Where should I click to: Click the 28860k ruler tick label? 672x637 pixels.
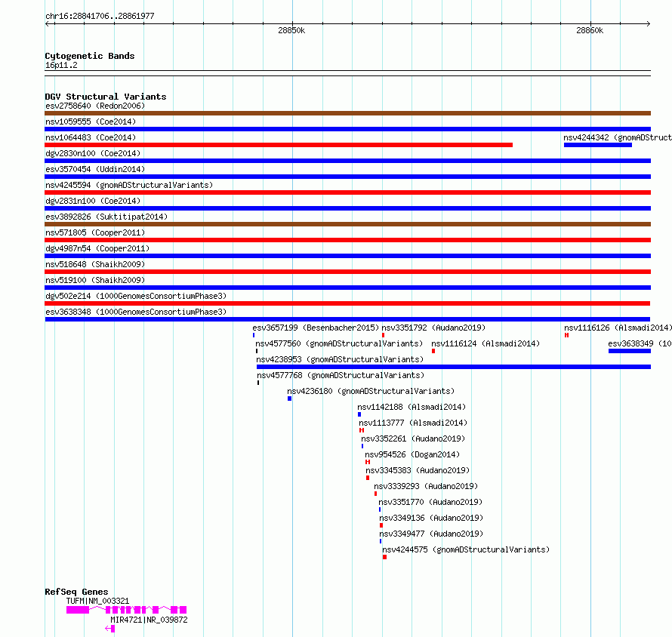(x=590, y=30)
